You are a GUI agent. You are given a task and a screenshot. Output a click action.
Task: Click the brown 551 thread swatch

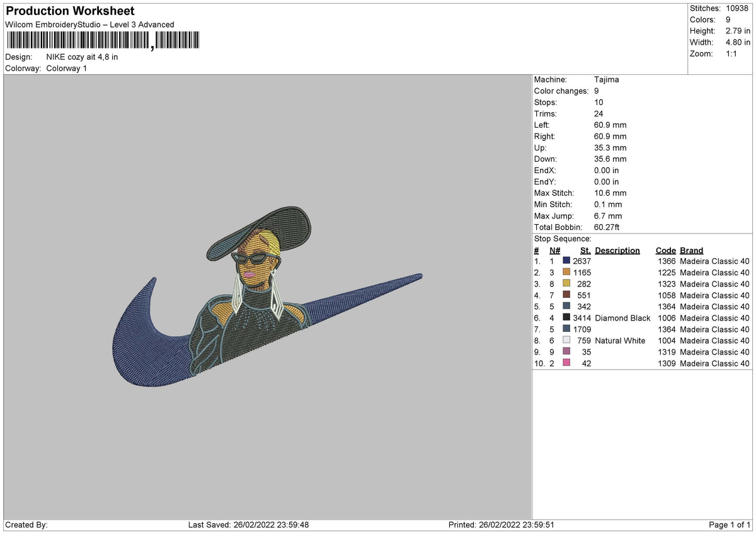[x=566, y=295]
